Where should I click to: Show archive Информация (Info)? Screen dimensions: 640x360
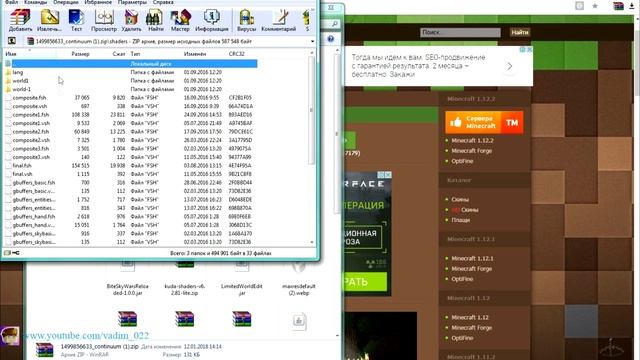212,20
